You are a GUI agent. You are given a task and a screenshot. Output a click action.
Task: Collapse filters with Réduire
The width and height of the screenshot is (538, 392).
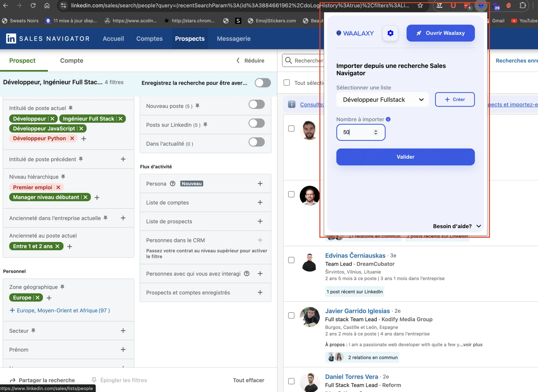tap(250, 60)
